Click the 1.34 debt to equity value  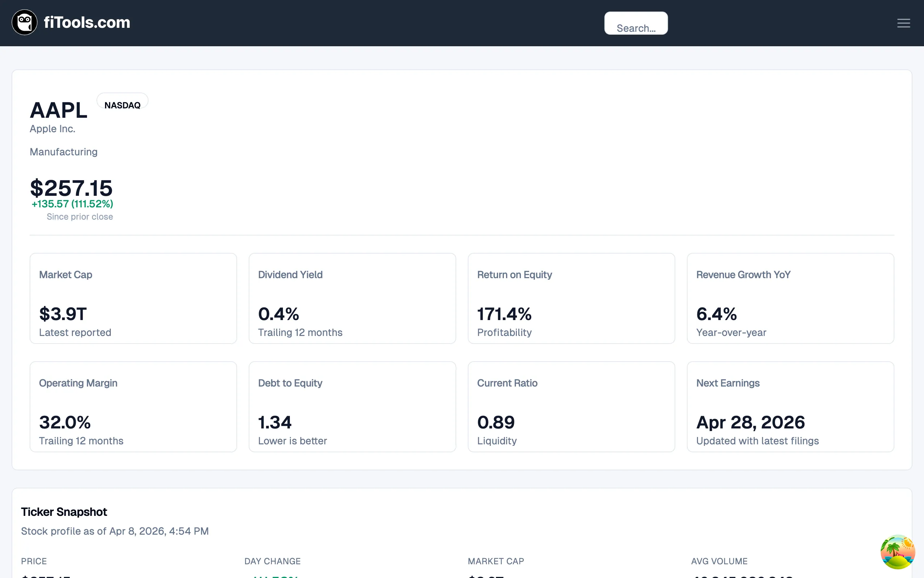coord(275,422)
